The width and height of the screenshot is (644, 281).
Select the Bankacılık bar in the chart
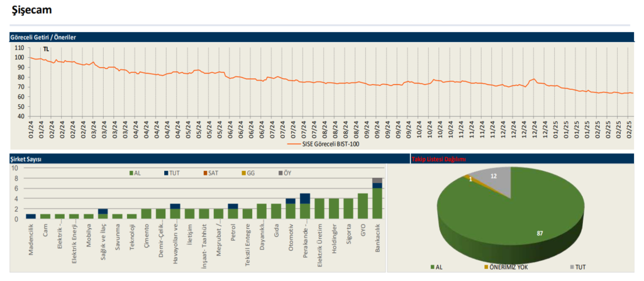(377, 199)
